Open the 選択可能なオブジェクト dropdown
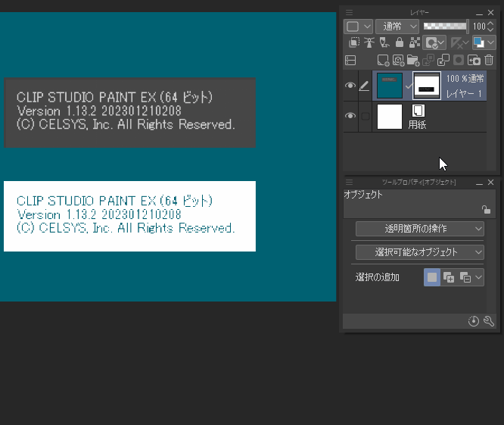The image size is (504, 425). pos(420,252)
